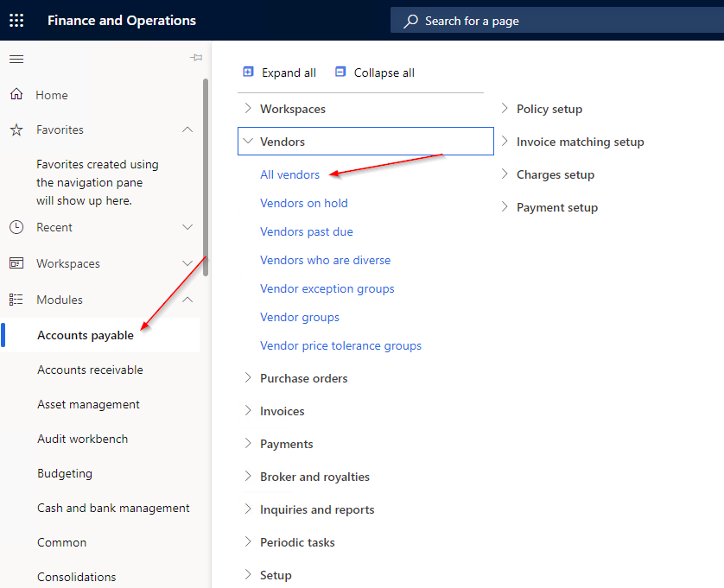Open the Microsoft 365 app launcher waffle icon
Viewport: 724px width, 588px height.
(16, 20)
